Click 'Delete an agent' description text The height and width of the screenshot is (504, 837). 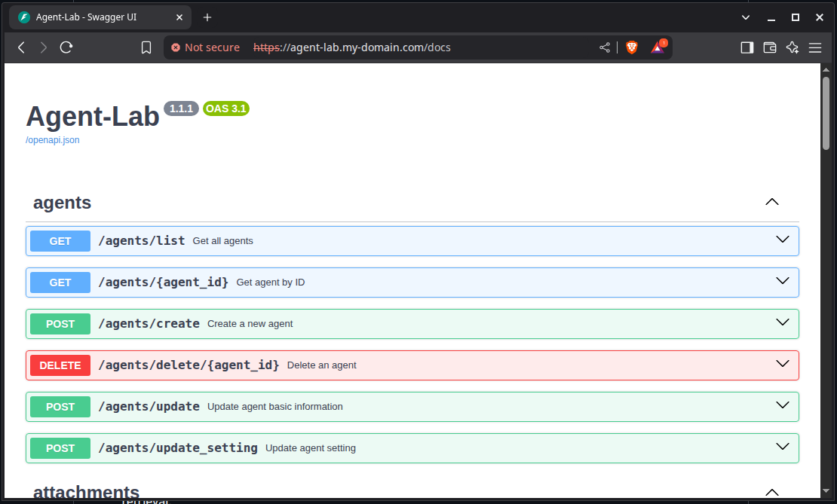tap(322, 365)
